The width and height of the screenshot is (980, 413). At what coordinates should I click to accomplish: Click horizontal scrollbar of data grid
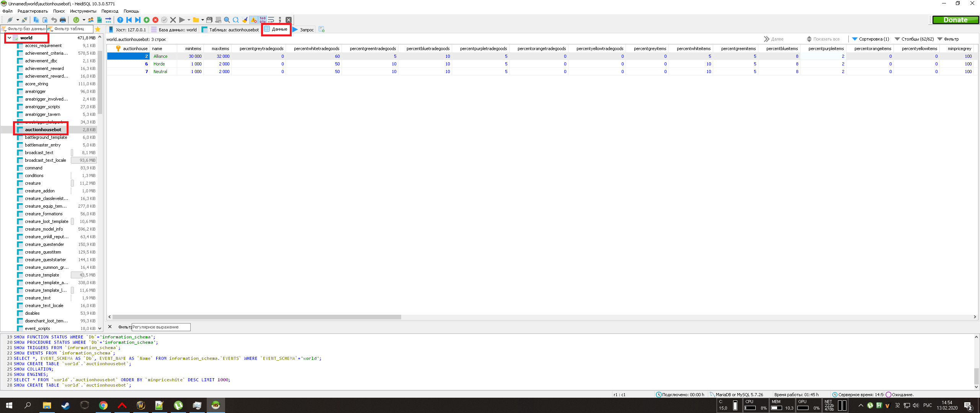pyautogui.click(x=256, y=317)
